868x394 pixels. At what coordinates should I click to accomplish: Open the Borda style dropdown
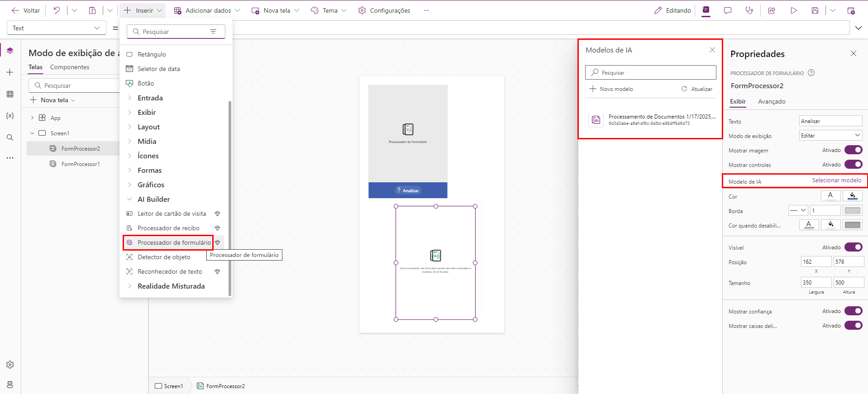[x=798, y=210]
